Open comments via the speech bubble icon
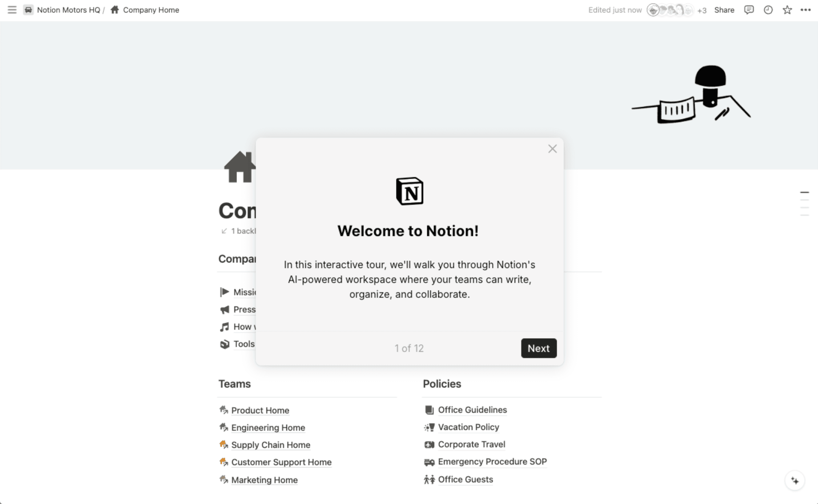The width and height of the screenshot is (818, 504). pos(749,10)
